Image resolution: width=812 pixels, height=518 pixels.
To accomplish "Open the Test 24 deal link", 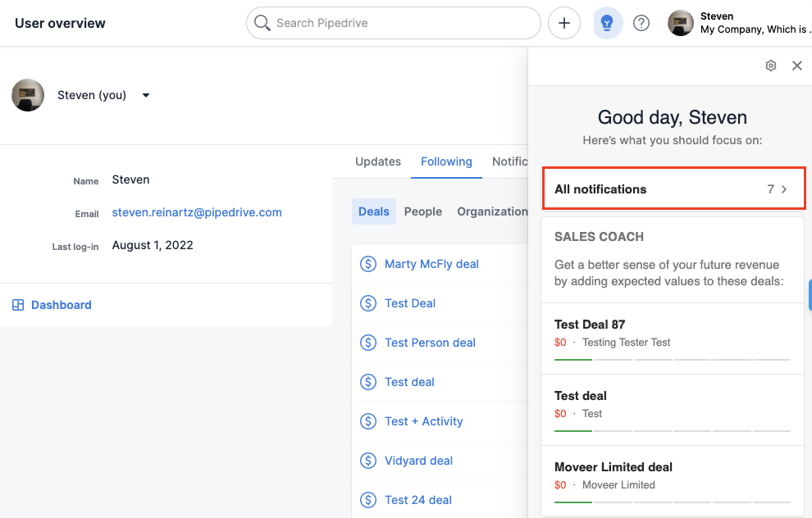I will 418,500.
